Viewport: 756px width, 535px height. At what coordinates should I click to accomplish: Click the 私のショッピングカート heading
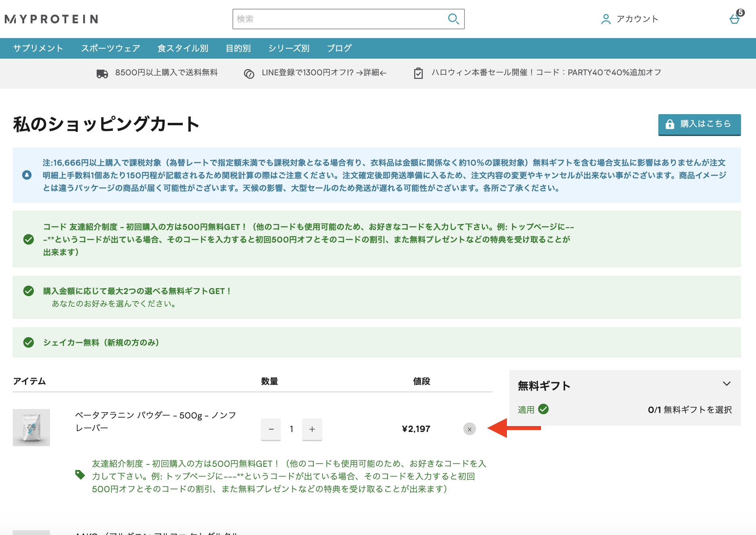[x=106, y=124]
